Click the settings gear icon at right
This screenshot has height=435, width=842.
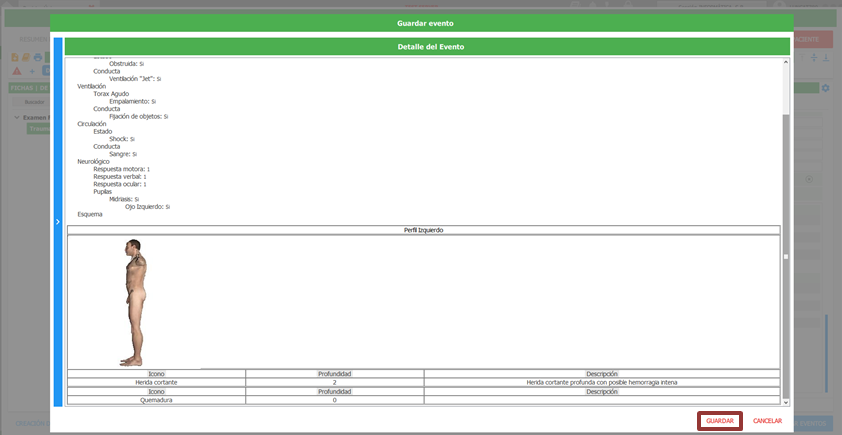tap(826, 88)
